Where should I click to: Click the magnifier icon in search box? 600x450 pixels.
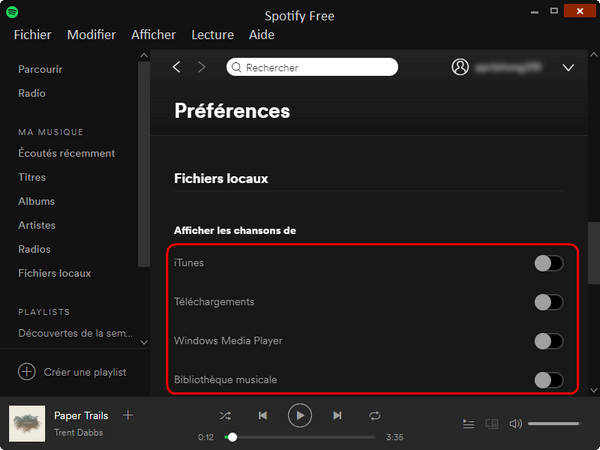[236, 67]
